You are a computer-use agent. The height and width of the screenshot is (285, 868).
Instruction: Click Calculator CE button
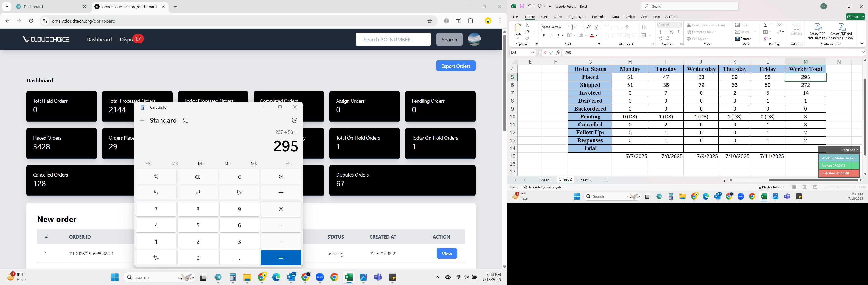coord(198,177)
